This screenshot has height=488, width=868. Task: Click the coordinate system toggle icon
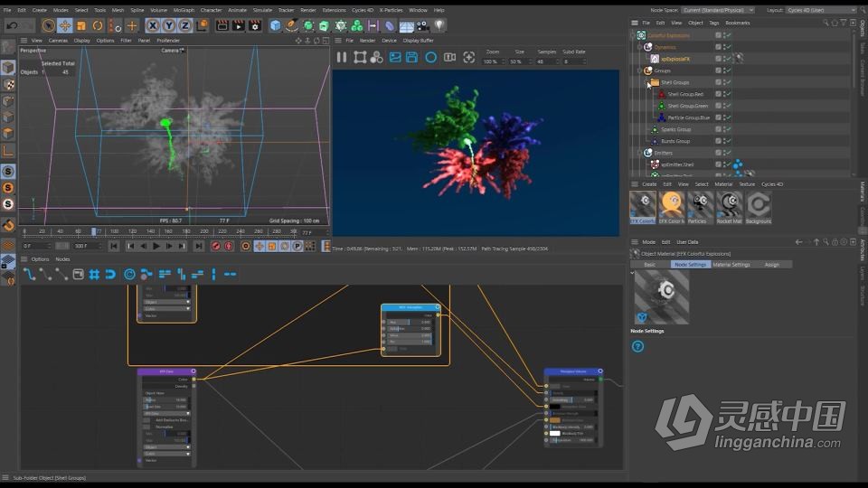(x=202, y=25)
